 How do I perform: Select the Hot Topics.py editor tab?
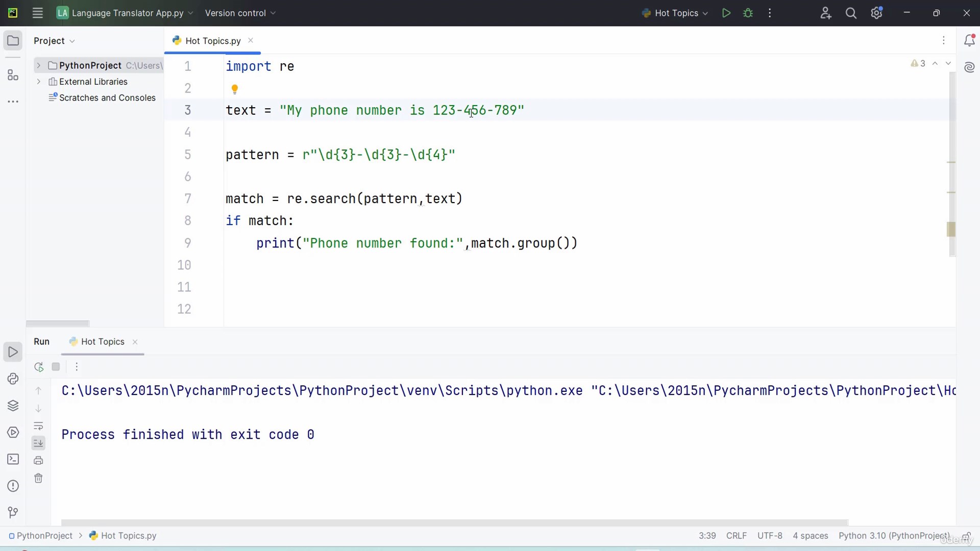[x=213, y=41]
